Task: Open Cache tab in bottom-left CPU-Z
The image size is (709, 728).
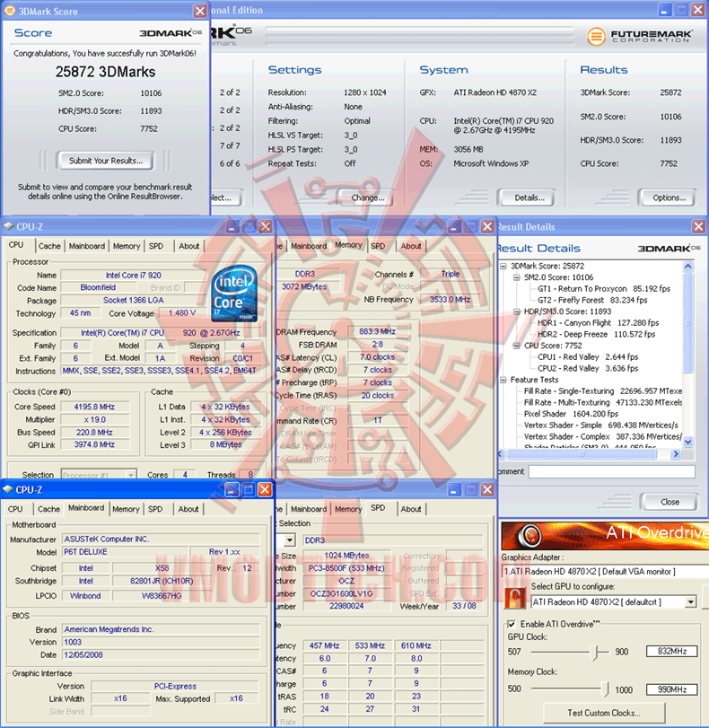Action: click(x=48, y=509)
